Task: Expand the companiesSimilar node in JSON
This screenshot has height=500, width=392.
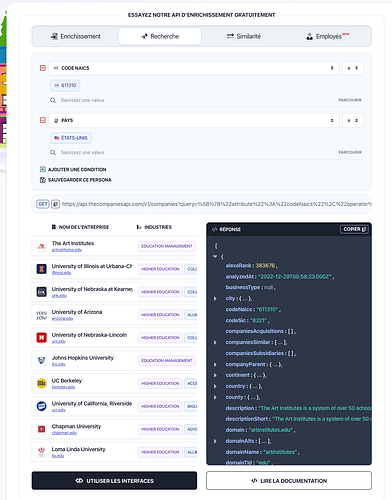Action: 215,342
